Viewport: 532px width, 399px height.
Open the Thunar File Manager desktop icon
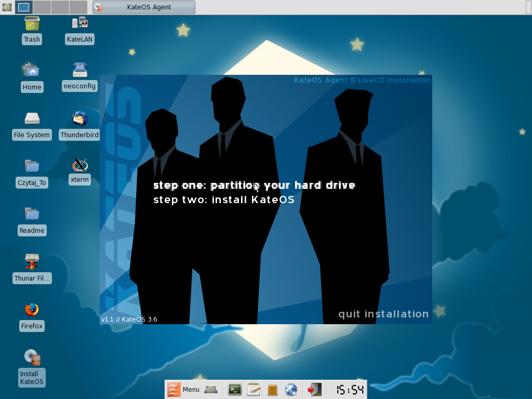coord(32,262)
